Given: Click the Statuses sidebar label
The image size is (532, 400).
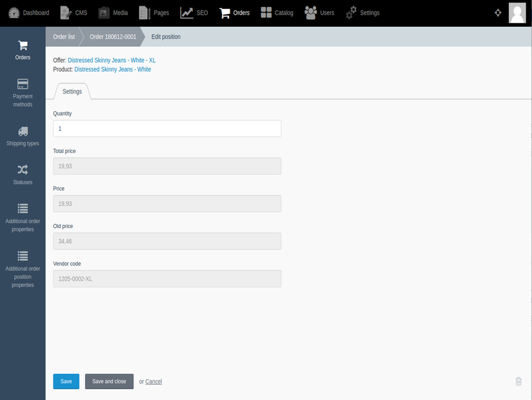Looking at the screenshot, I should 23,182.
